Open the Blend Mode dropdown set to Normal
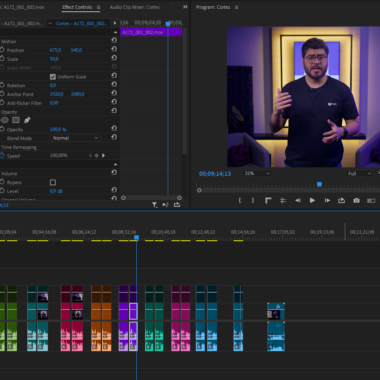This screenshot has width=380, height=380. 75,138
